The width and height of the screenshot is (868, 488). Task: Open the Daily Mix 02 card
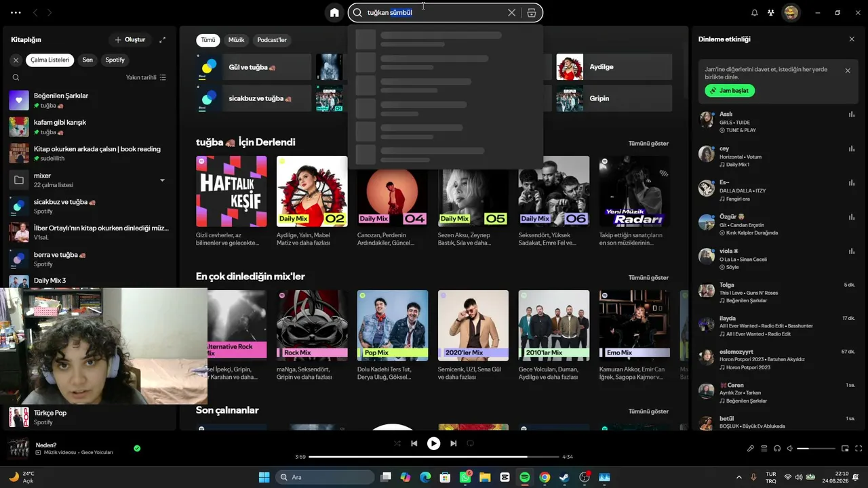pos(312,201)
